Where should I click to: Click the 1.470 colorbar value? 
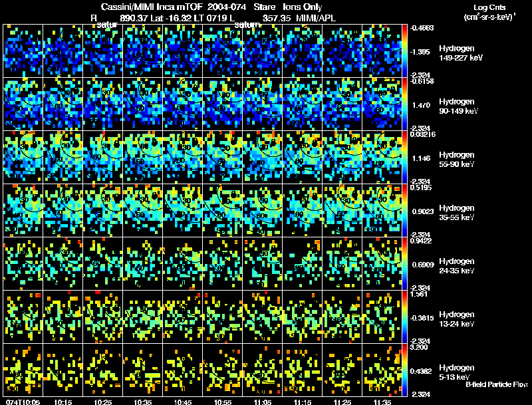tap(422, 105)
